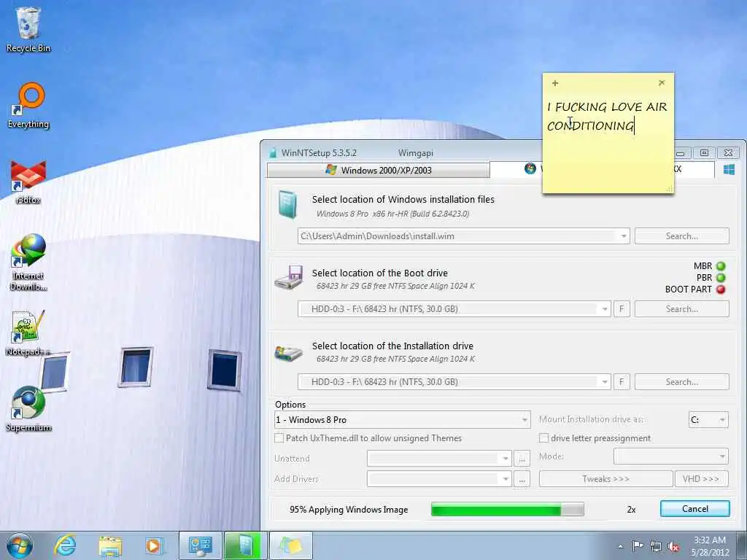This screenshot has width=747, height=560.
Task: Click the F format button for Boot drive
Action: (x=622, y=309)
